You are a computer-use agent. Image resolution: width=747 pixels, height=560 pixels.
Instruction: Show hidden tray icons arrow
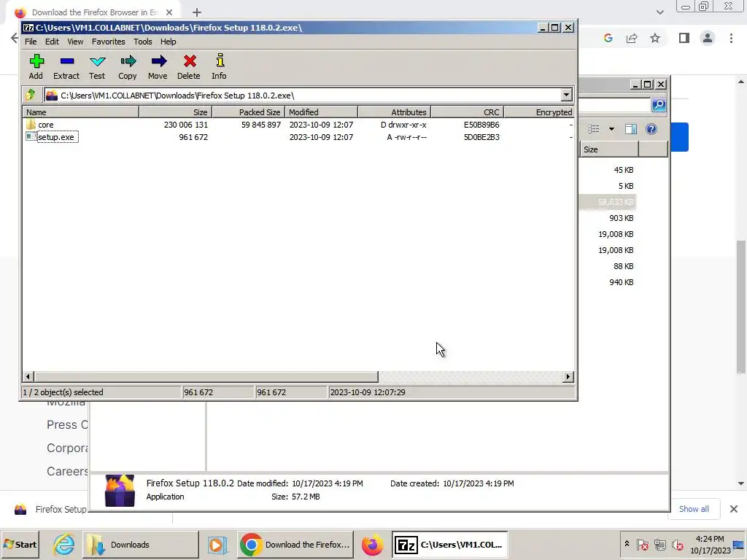(627, 543)
